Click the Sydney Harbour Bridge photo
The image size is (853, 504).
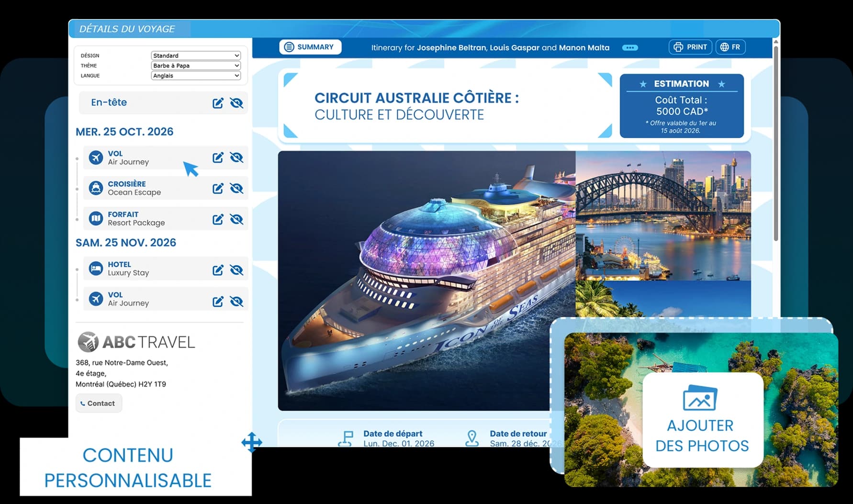(663, 215)
